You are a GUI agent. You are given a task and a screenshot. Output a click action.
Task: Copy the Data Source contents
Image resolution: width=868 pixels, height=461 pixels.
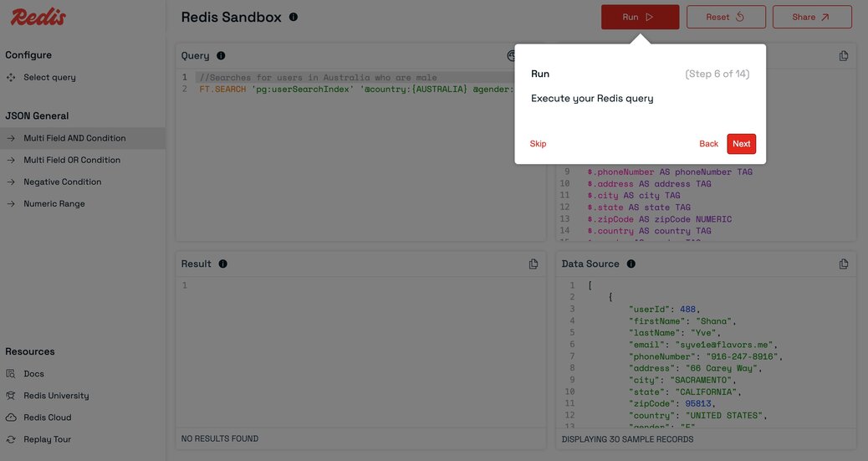pyautogui.click(x=844, y=264)
